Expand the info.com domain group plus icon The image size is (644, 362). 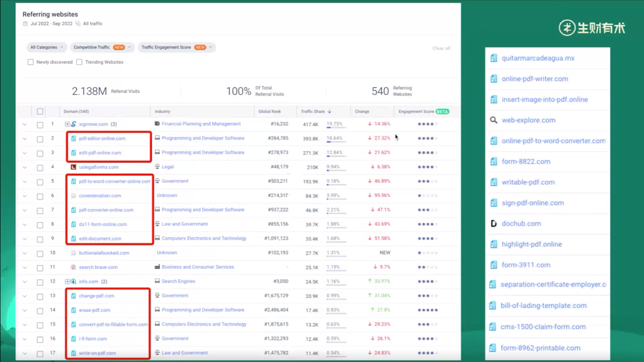(x=67, y=281)
